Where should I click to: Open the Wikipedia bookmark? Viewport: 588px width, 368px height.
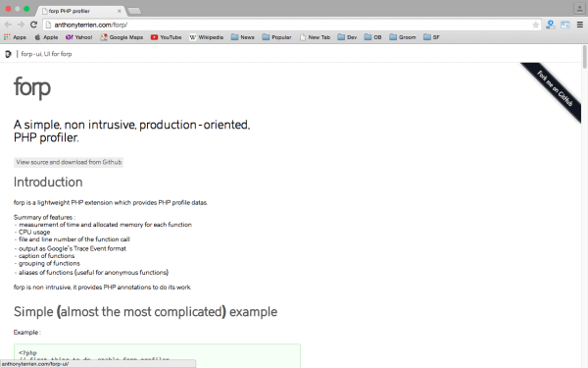(206, 37)
